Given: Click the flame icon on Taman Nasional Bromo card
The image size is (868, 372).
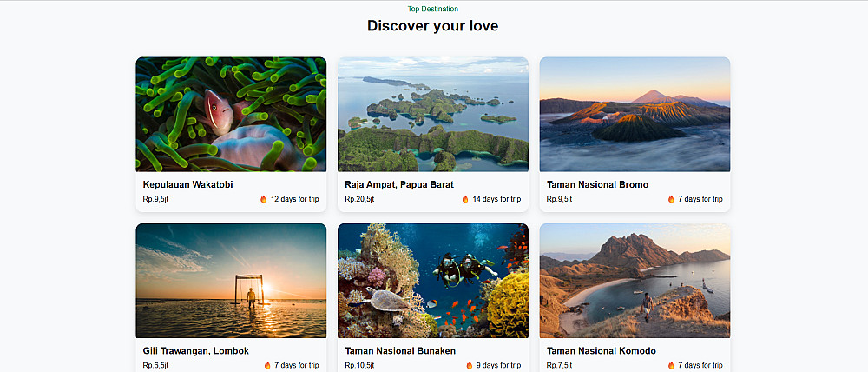Looking at the screenshot, I should [671, 199].
